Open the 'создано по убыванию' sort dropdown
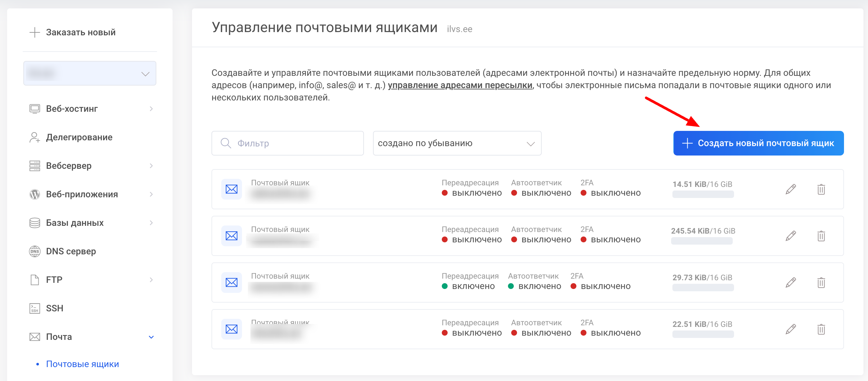The height and width of the screenshot is (381, 868). coord(457,143)
